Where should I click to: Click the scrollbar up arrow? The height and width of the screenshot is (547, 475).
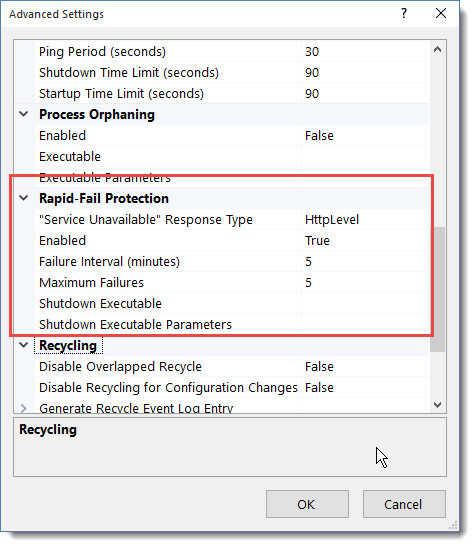click(x=437, y=50)
